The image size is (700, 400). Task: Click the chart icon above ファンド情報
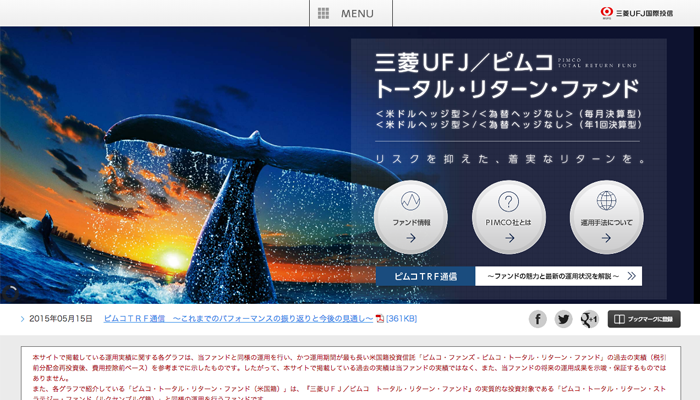410,201
